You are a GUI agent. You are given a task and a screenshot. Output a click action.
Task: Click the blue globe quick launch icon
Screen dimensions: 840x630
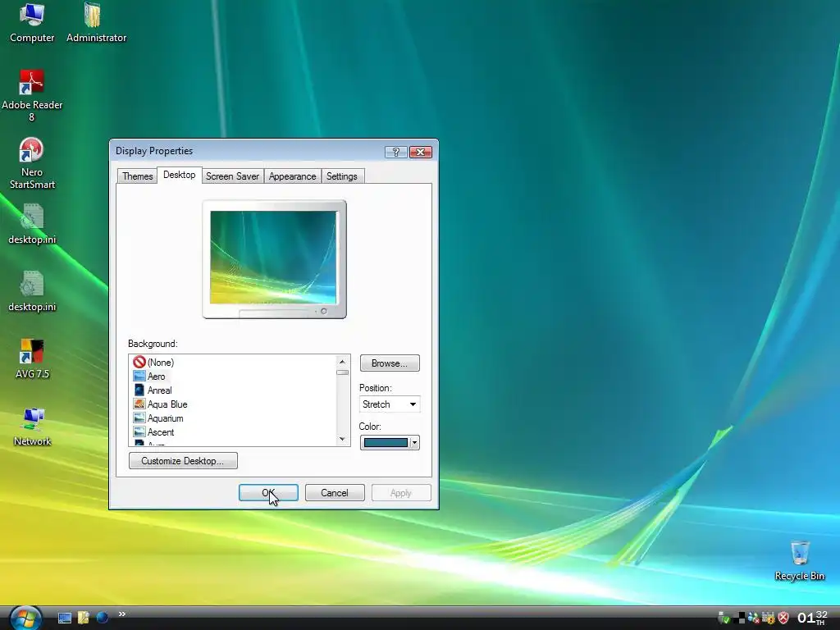(x=102, y=618)
